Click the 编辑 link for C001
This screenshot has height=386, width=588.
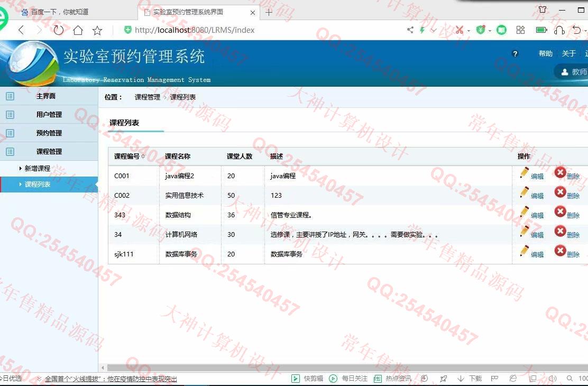click(x=537, y=176)
